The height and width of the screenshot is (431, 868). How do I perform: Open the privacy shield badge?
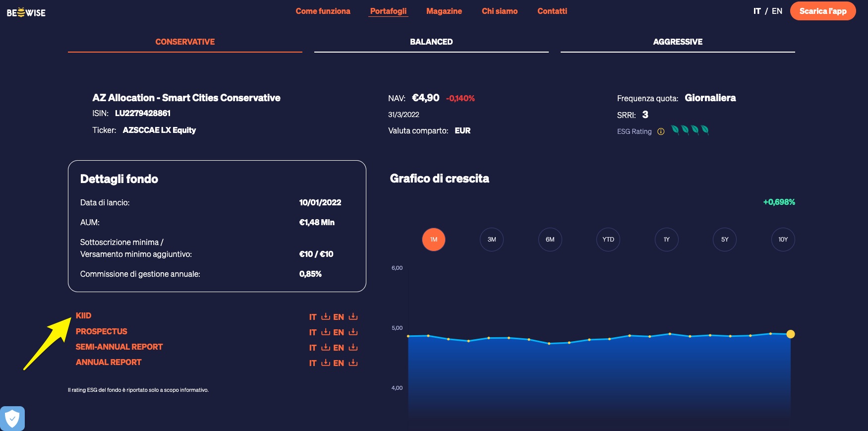[x=12, y=419]
